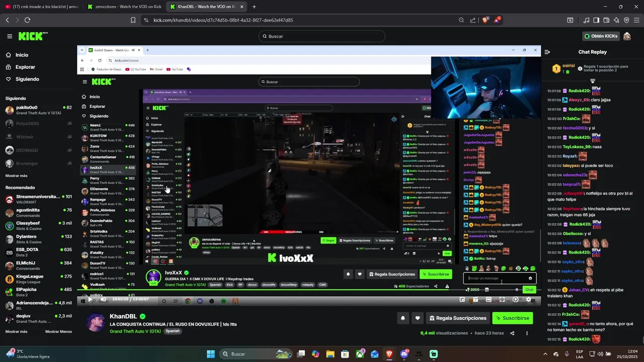Click KhanDBL Regala Suscripciones button
This screenshot has width=644, height=362.
(x=458, y=318)
